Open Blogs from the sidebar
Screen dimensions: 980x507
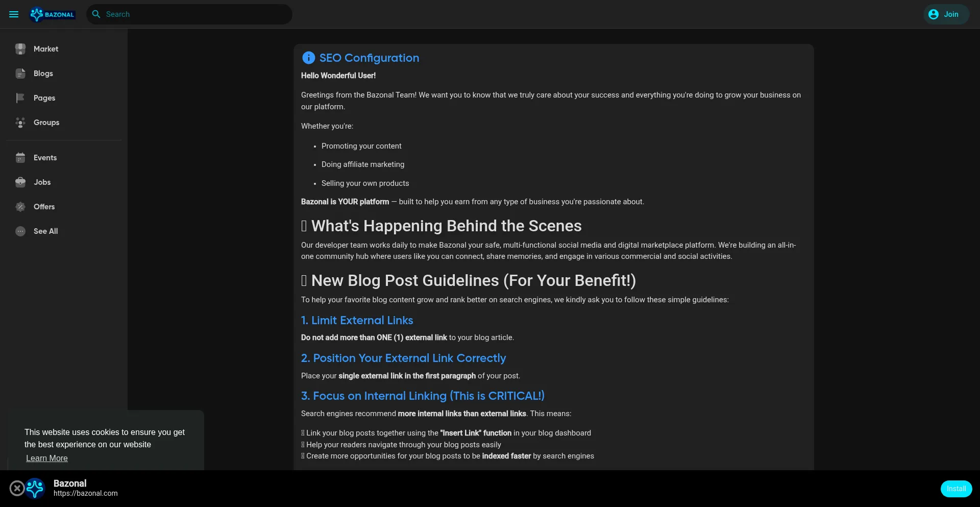point(64,74)
